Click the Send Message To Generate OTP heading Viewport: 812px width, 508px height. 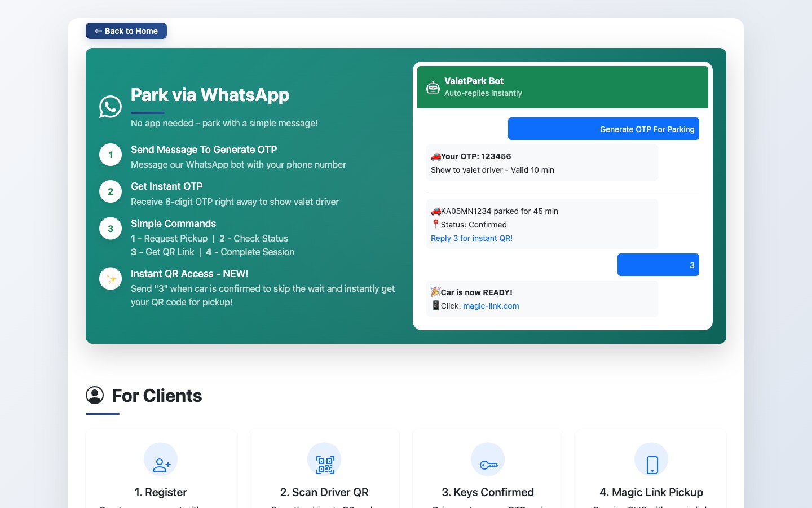(204, 150)
